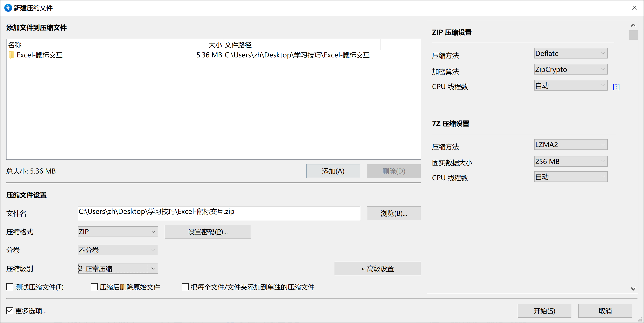This screenshot has width=644, height=323.
Task: Open 7Z CPU 线程数 自动 dropdown
Action: pyautogui.click(x=571, y=177)
